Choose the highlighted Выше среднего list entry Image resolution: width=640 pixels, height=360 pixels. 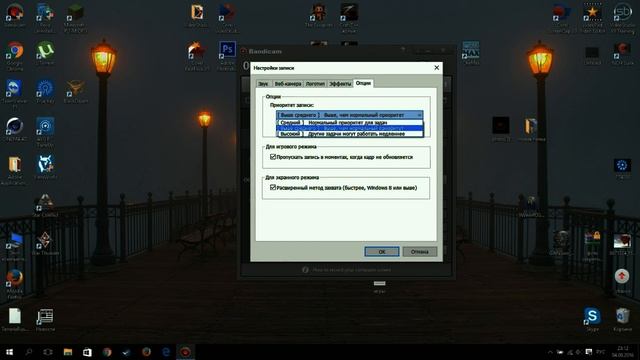click(350, 128)
